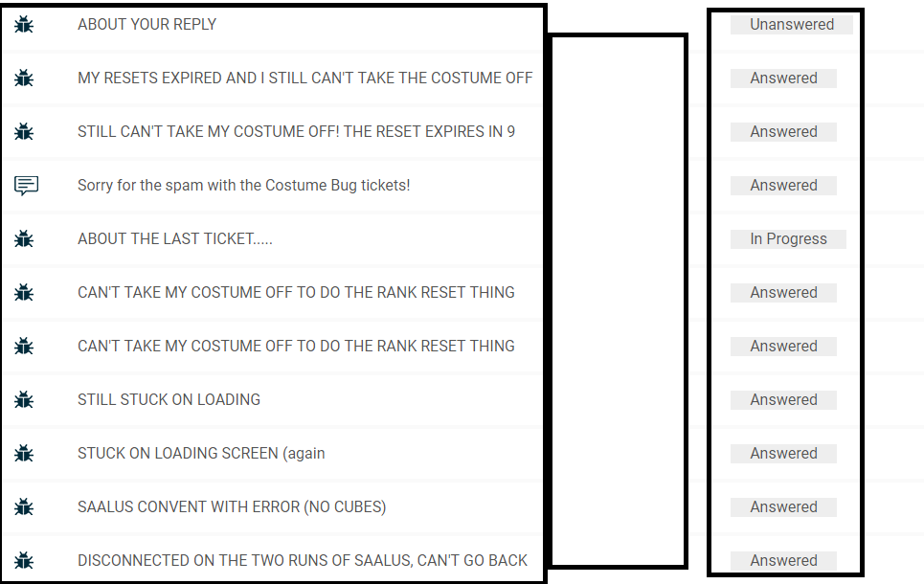Click the chat icon beside "Sorry for the spam"
924x584 pixels.
click(x=26, y=186)
